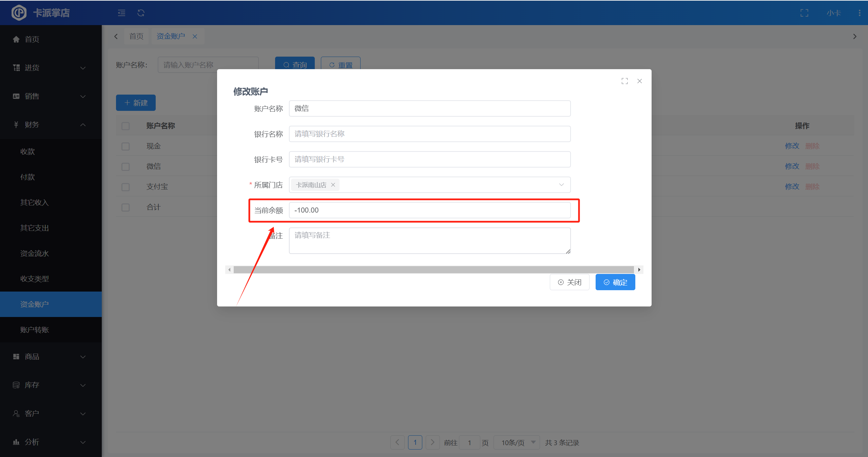The image size is (868, 457).
Task: Toggle the select-all header checkbox
Action: point(126,126)
